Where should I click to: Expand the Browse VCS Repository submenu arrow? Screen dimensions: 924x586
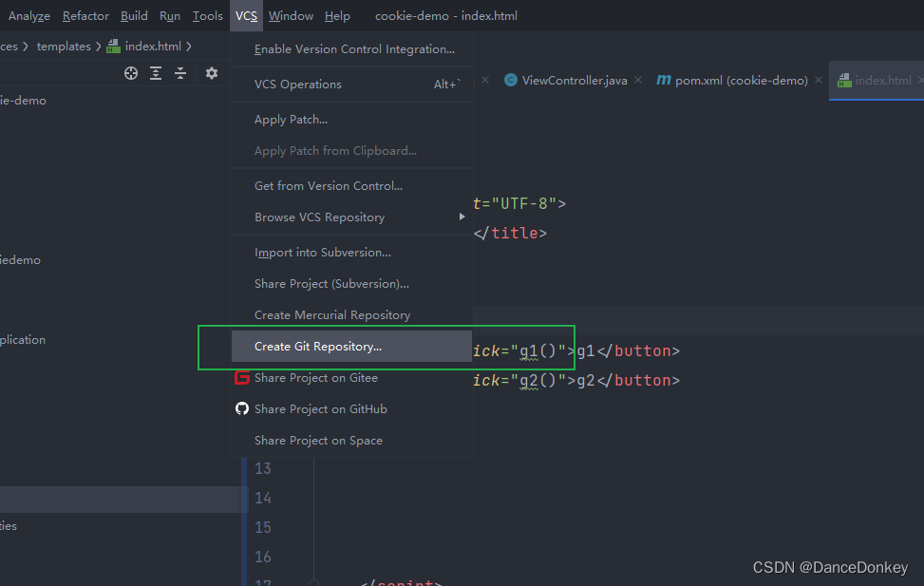point(462,217)
